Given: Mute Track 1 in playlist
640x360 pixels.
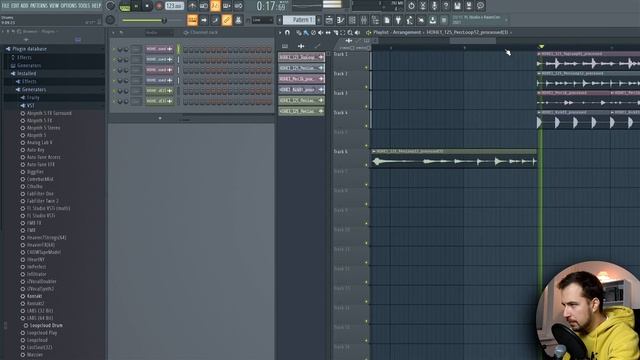Looking at the screenshot, I should pyautogui.click(x=366, y=67).
